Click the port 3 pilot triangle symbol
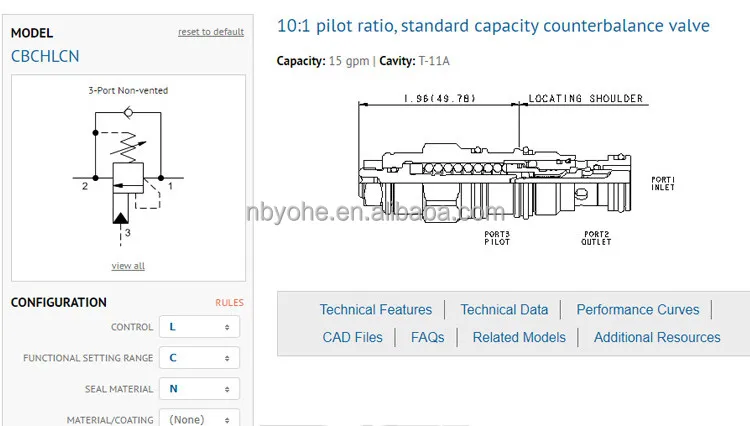Screen dimensions: 750x426 click(x=120, y=216)
